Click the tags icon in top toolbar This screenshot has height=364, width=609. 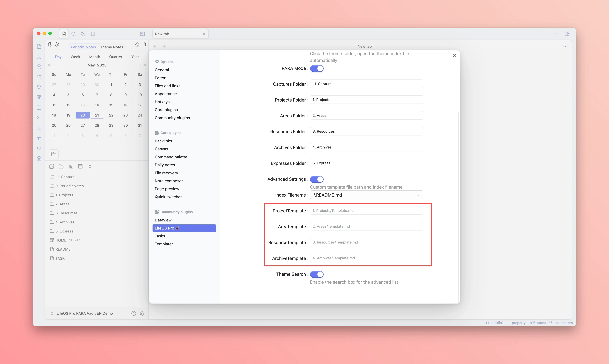[x=83, y=34]
